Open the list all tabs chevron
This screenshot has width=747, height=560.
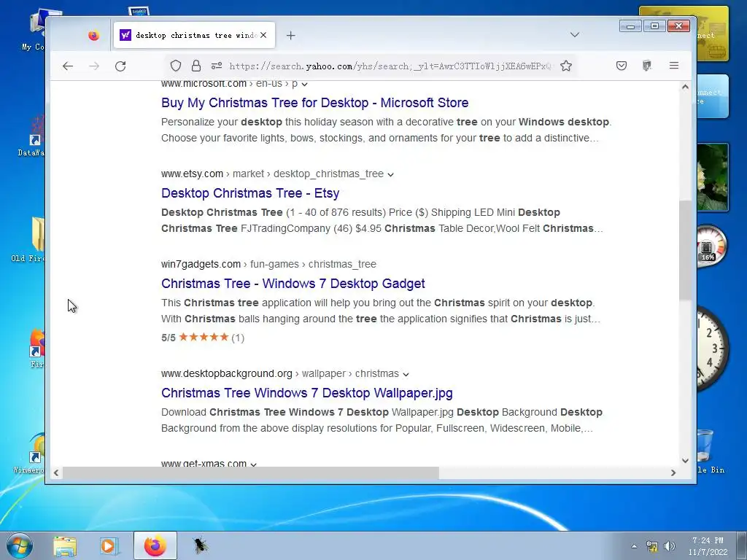[575, 35]
